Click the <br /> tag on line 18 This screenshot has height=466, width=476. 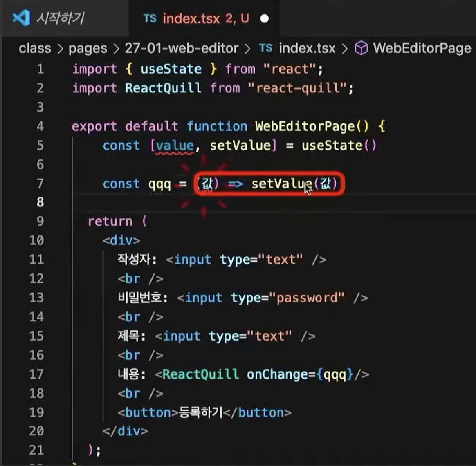point(141,393)
